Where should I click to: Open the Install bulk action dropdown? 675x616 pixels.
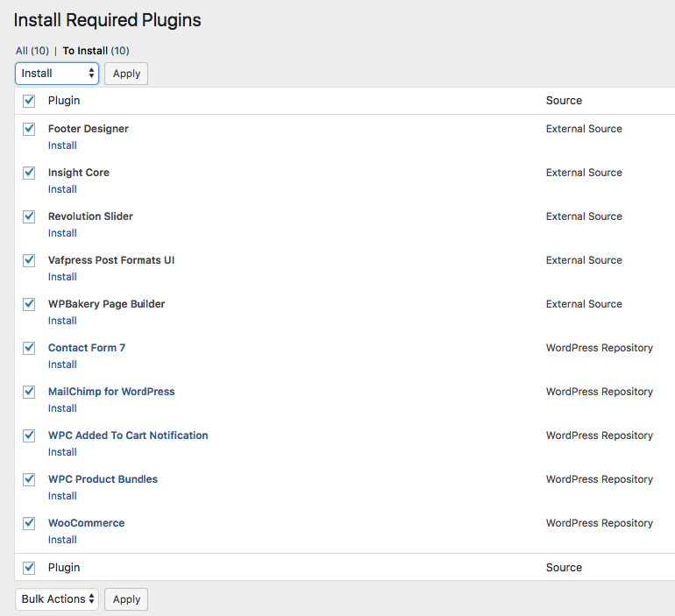57,74
